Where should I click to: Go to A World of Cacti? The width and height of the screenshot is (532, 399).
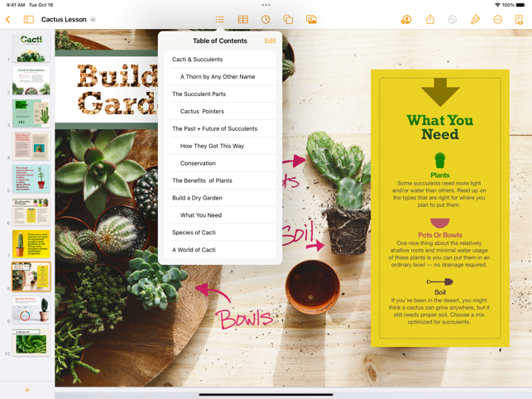point(220,250)
